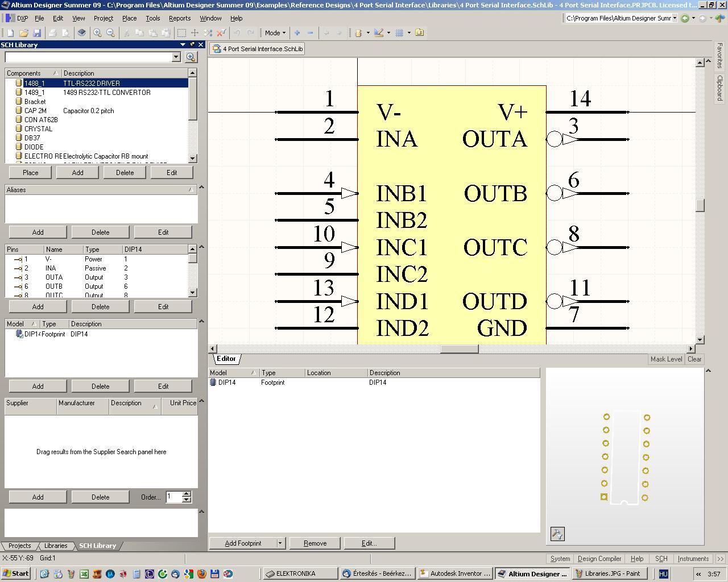Image resolution: width=728 pixels, height=582 pixels.
Task: Activate the select inside area tool
Action: point(182,33)
